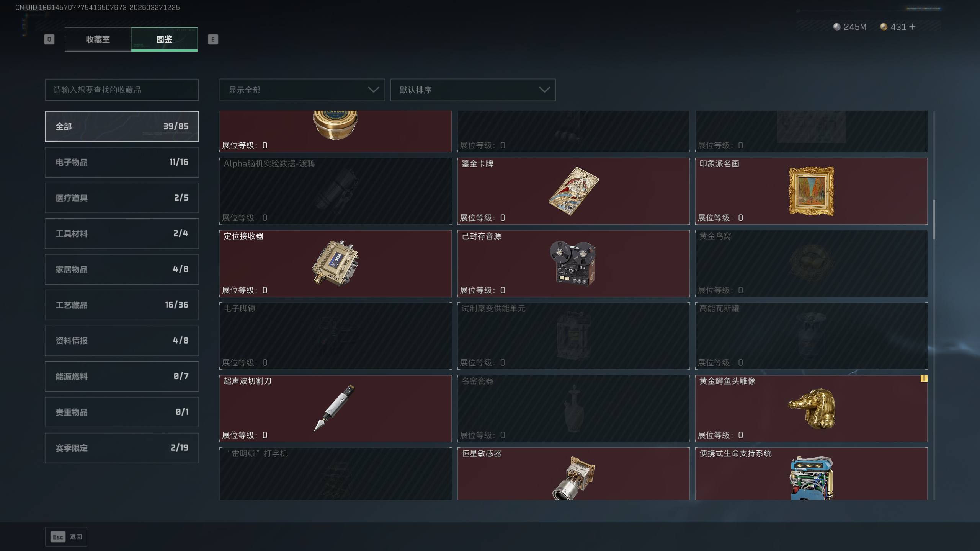Click the 定位接收器 receiver device icon
Screen dimensions: 980x551
coord(336,263)
